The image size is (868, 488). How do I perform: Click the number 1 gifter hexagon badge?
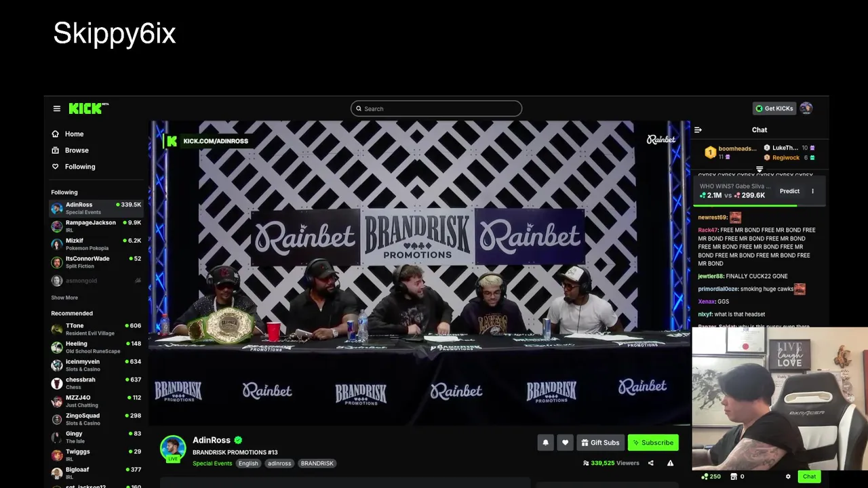click(x=710, y=152)
